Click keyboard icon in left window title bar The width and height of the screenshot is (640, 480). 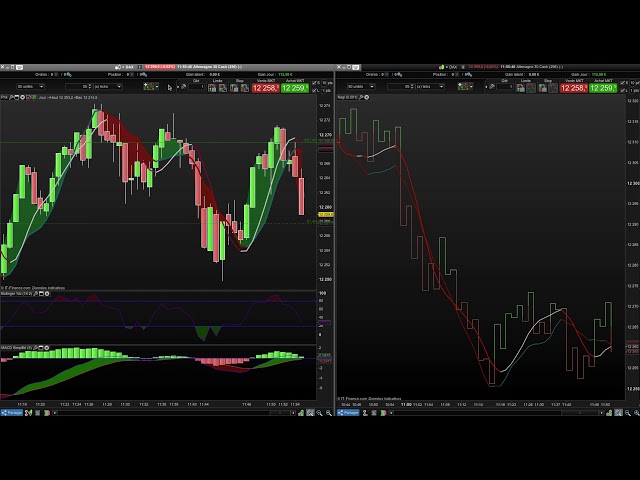[19, 67]
